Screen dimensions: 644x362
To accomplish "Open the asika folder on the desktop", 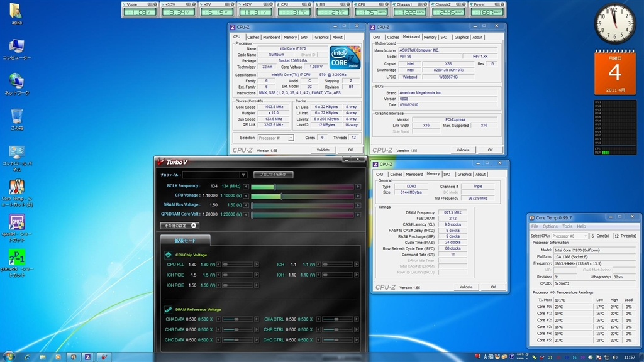I will tap(16, 14).
